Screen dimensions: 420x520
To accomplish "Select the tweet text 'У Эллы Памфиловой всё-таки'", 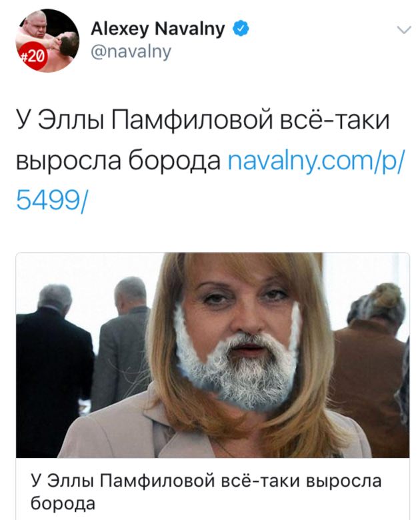I will click(203, 120).
